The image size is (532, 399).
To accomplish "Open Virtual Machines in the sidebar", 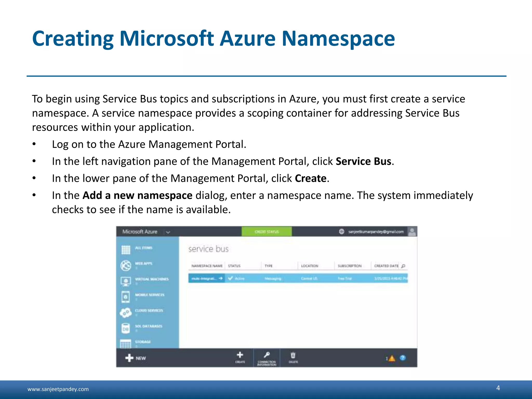I will point(151,279).
